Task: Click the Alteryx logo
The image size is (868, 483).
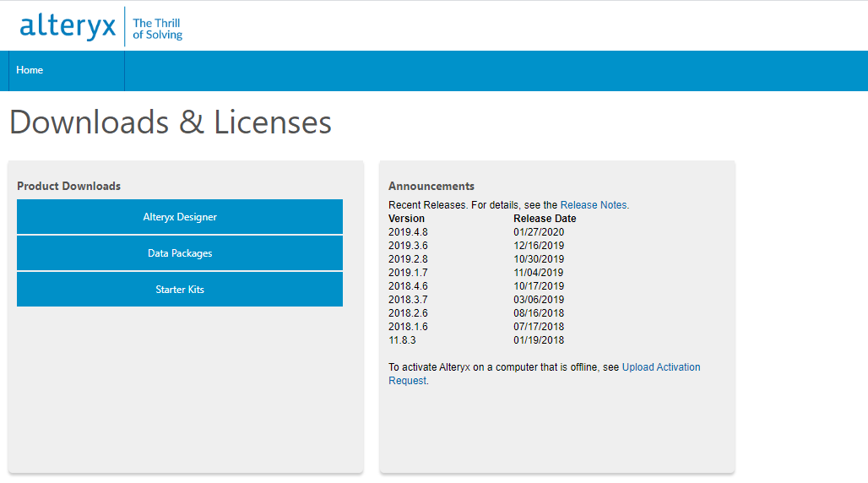Action: (68, 27)
